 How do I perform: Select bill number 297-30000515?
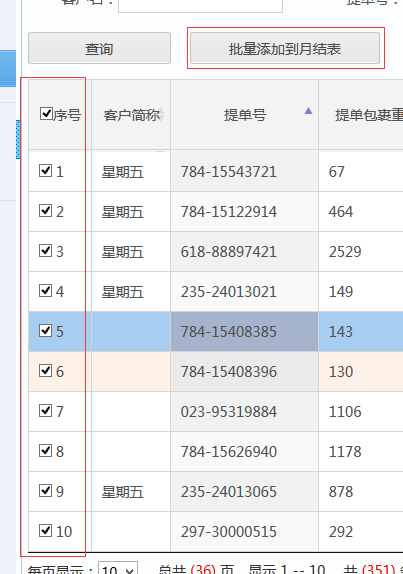[228, 532]
